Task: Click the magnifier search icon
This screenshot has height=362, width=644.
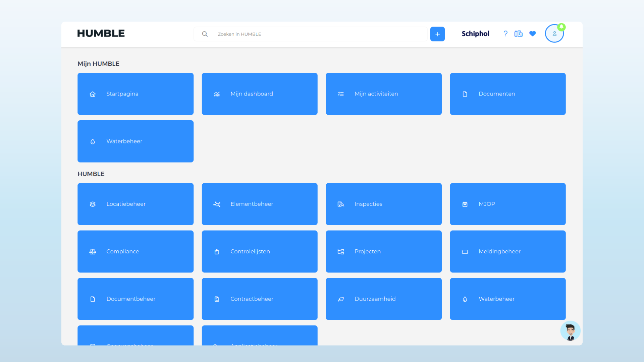Action: (x=205, y=34)
